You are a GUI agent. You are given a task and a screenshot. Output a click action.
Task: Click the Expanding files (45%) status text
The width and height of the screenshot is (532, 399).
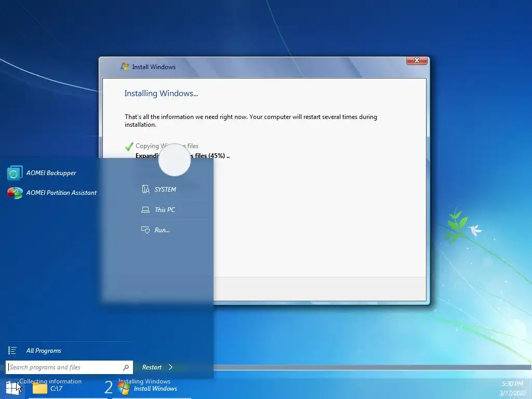[x=182, y=156]
